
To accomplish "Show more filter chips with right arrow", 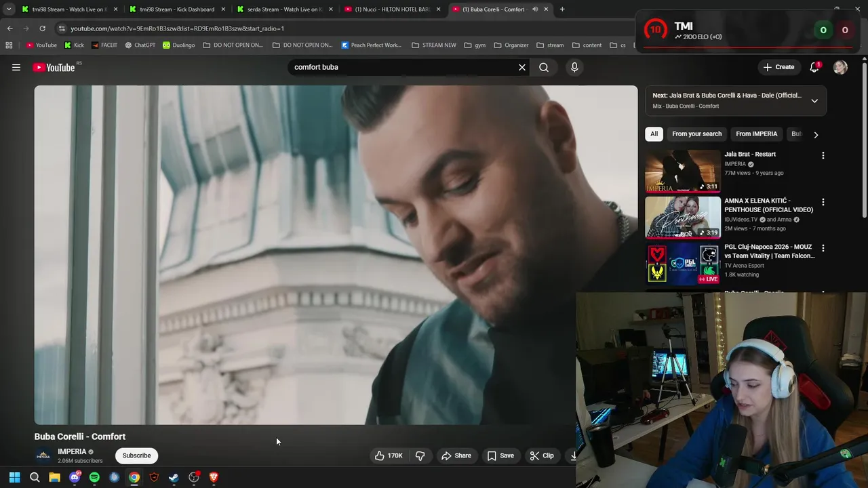I will (x=816, y=134).
